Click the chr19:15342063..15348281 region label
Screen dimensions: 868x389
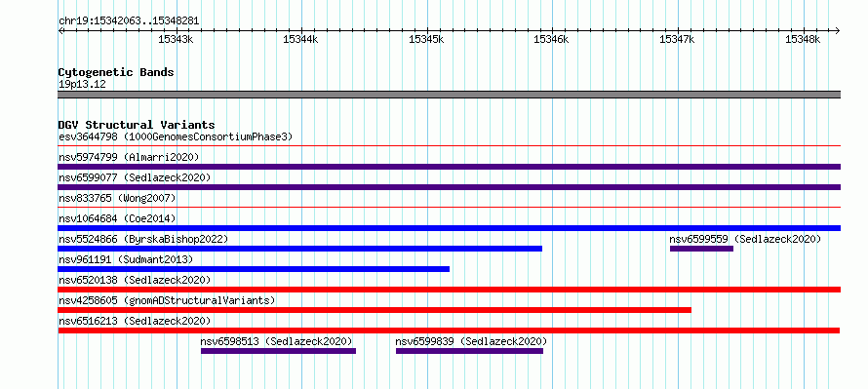click(129, 21)
